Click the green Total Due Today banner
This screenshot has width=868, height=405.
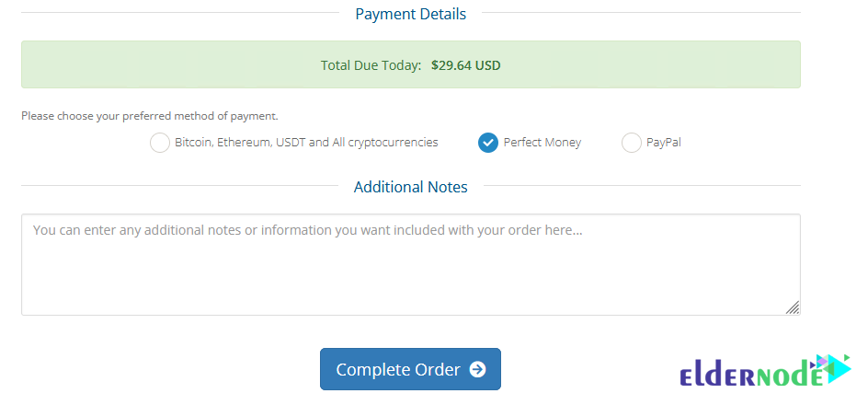[411, 64]
